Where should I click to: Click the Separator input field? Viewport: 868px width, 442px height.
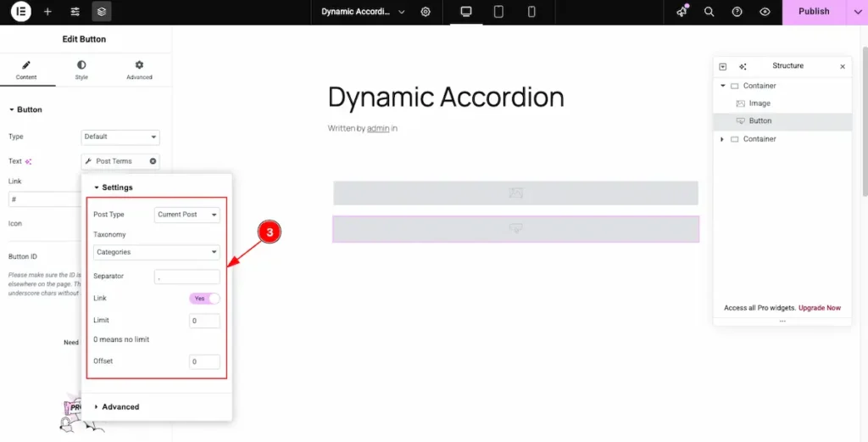pyautogui.click(x=187, y=277)
